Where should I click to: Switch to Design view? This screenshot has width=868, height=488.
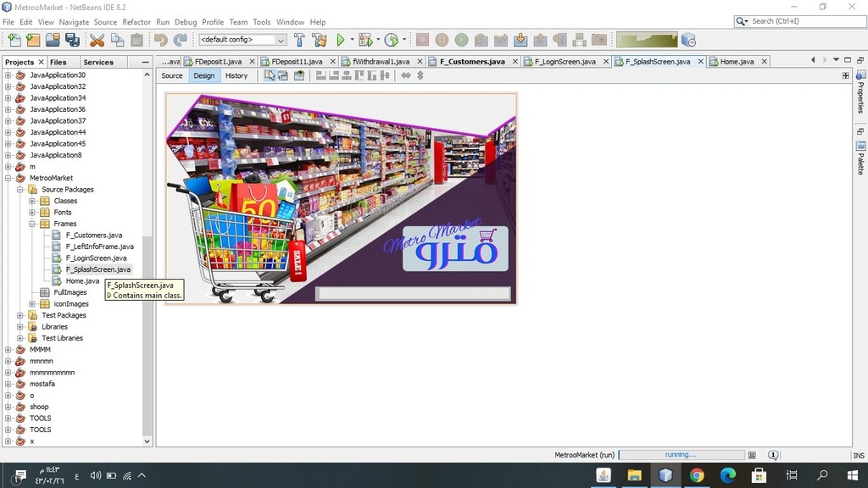point(203,75)
